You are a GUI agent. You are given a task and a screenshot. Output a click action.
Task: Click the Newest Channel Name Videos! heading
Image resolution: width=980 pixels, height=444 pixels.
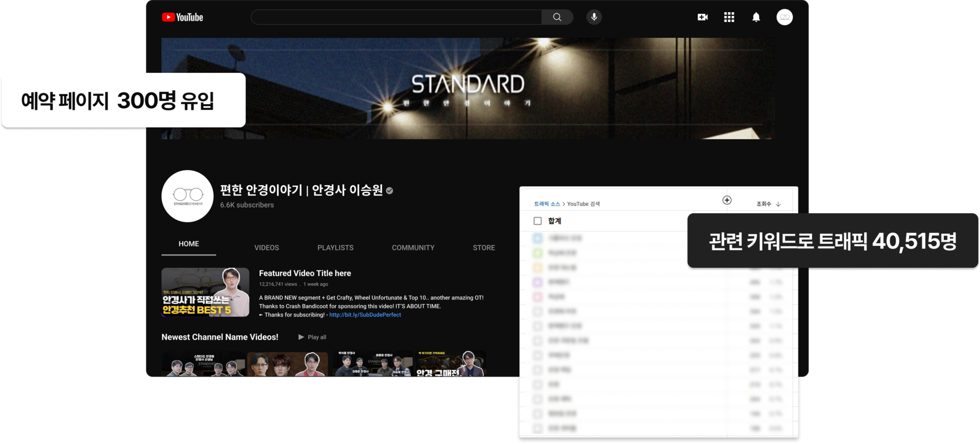[x=220, y=337]
